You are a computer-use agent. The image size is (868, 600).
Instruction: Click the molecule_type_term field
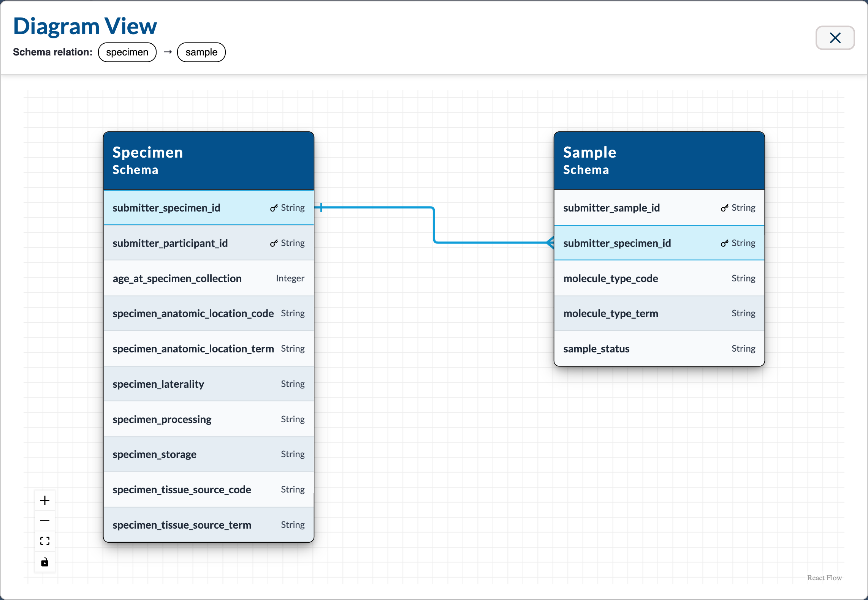click(659, 313)
